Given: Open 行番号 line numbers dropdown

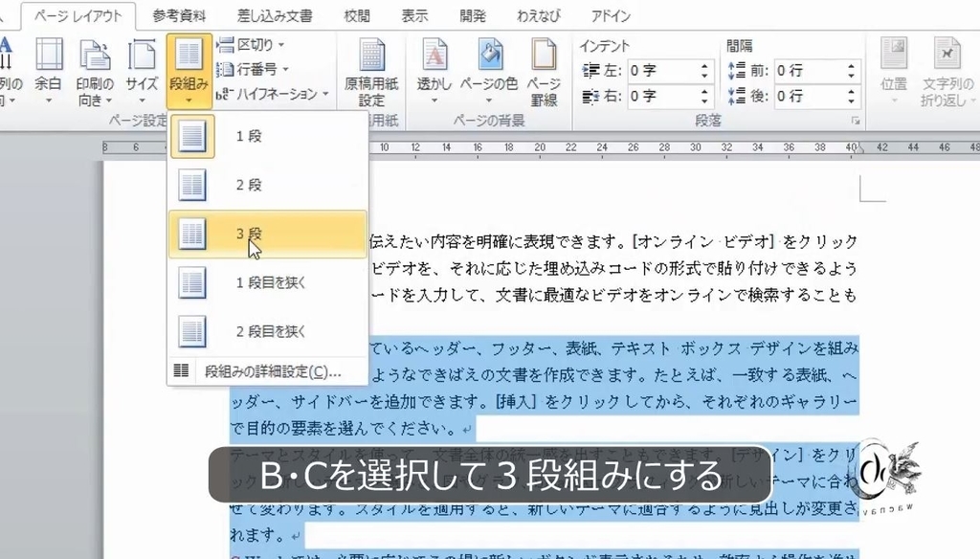Looking at the screenshot, I should 253,69.
